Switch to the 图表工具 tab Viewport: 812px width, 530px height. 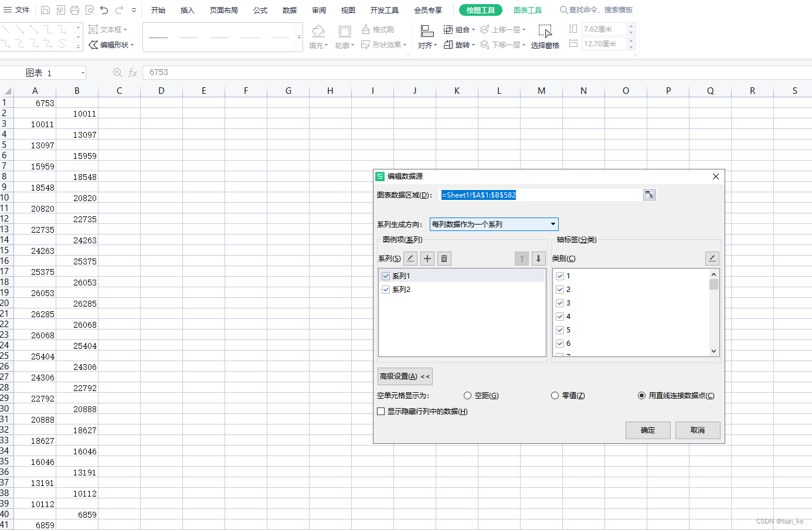click(x=528, y=10)
